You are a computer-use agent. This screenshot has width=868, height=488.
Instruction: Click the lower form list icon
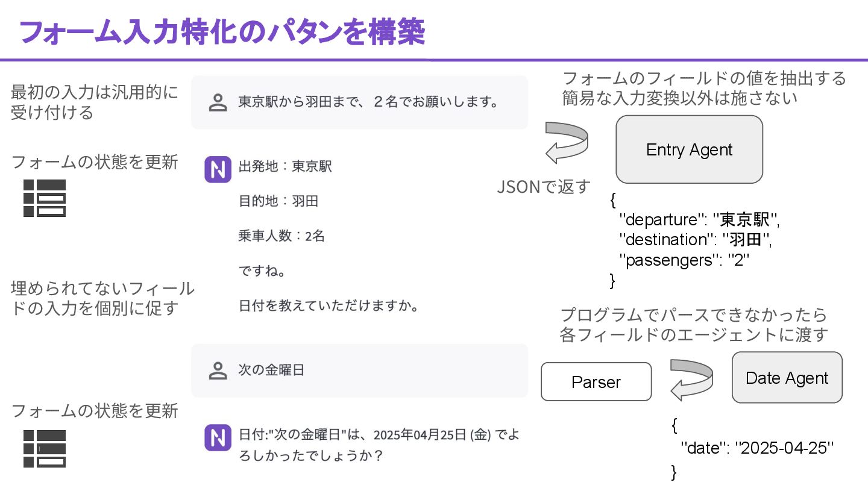coord(44,449)
